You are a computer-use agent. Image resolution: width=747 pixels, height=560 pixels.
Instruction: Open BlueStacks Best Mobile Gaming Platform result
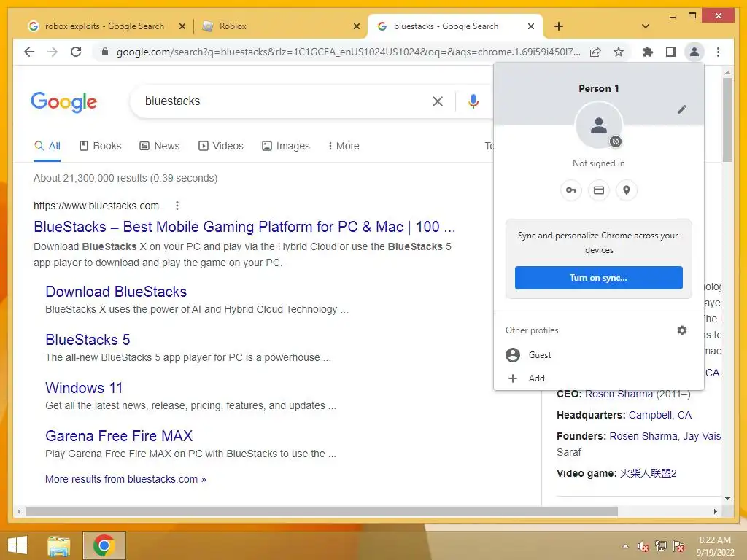[x=244, y=227]
